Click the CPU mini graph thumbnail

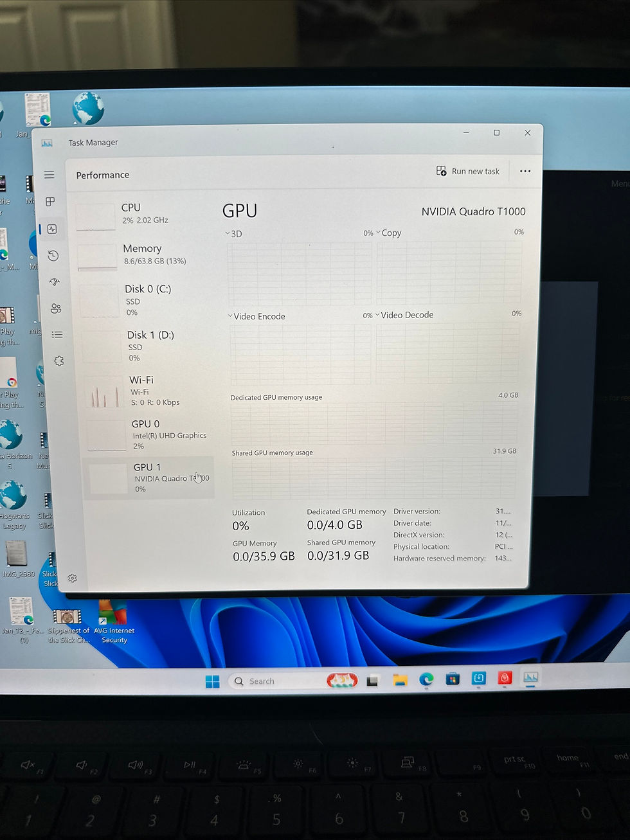pos(95,217)
